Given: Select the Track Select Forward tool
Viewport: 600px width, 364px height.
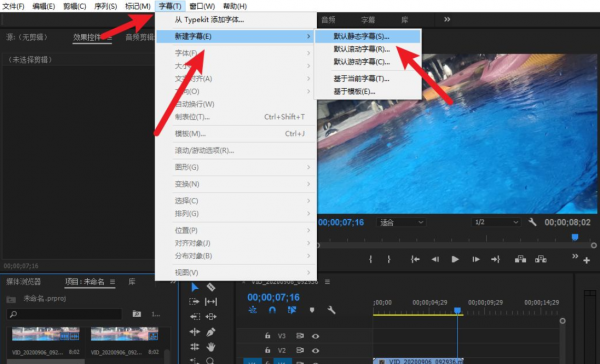Looking at the screenshot, I should click(194, 302).
